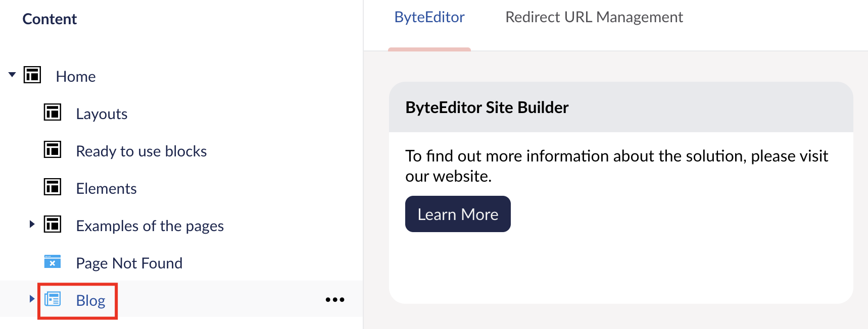Click the Page Not Found icon

53,262
